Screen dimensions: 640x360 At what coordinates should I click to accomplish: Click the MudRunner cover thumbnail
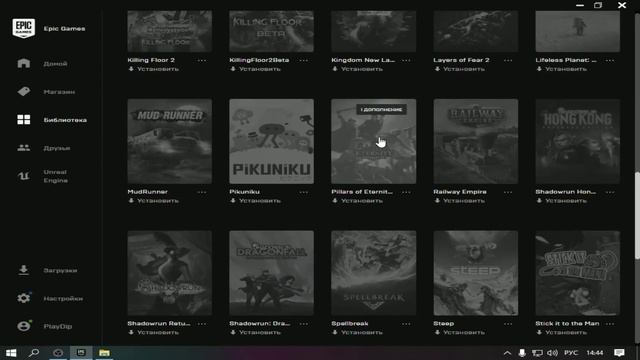(x=169, y=141)
